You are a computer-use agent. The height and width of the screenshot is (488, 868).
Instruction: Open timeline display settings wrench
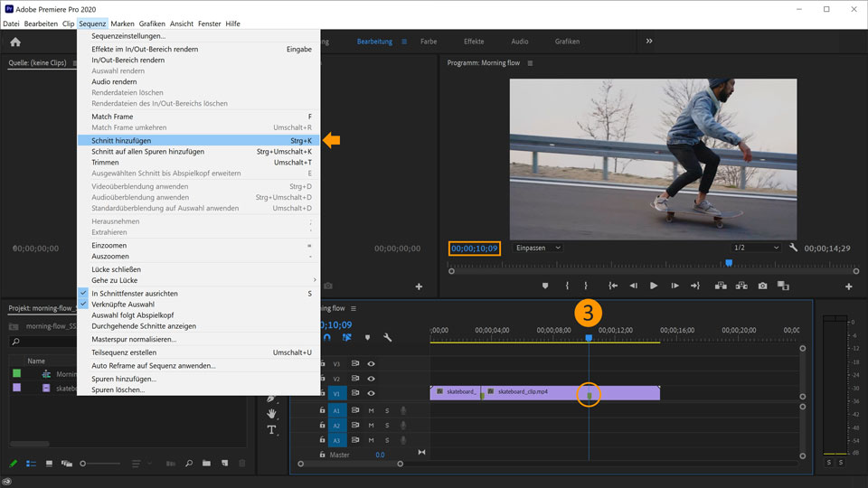tap(387, 337)
